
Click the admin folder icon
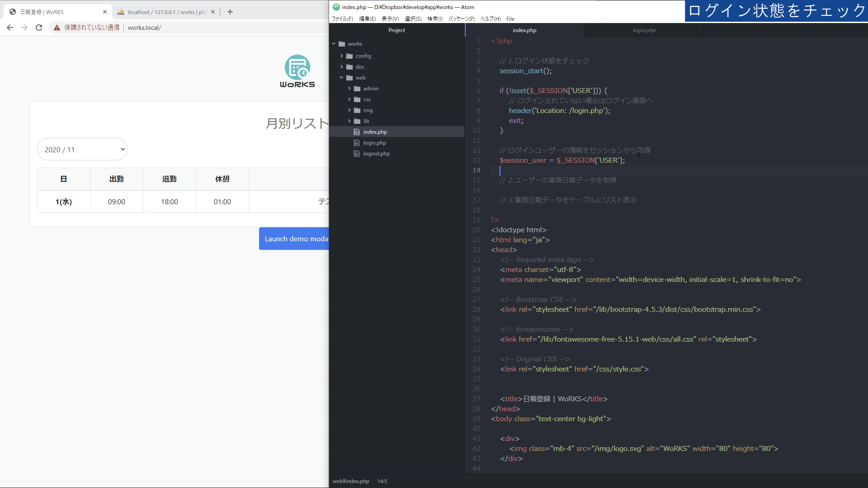pos(357,89)
